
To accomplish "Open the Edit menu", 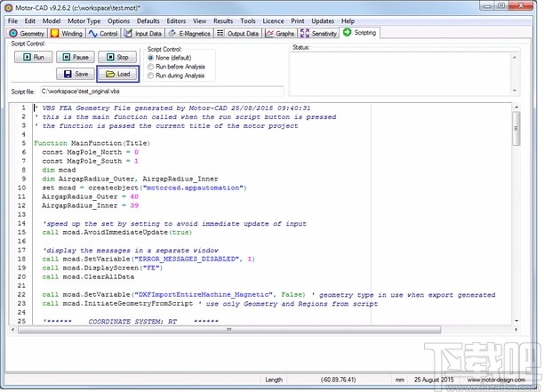I will point(30,21).
